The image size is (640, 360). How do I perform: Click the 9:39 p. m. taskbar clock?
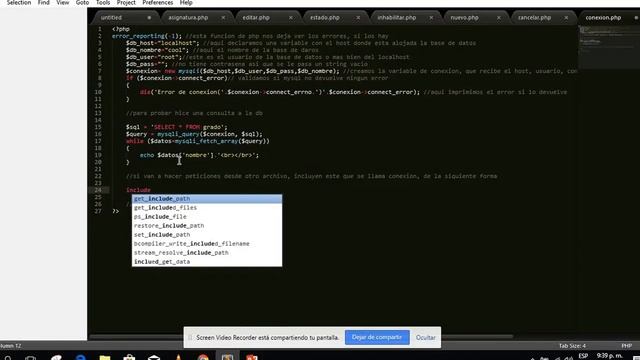pyautogui.click(x=609, y=356)
